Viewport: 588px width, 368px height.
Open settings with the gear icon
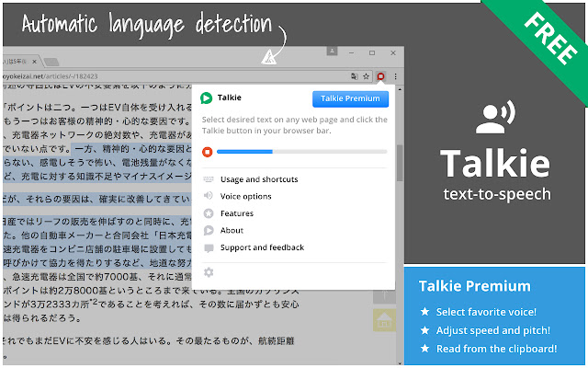209,272
